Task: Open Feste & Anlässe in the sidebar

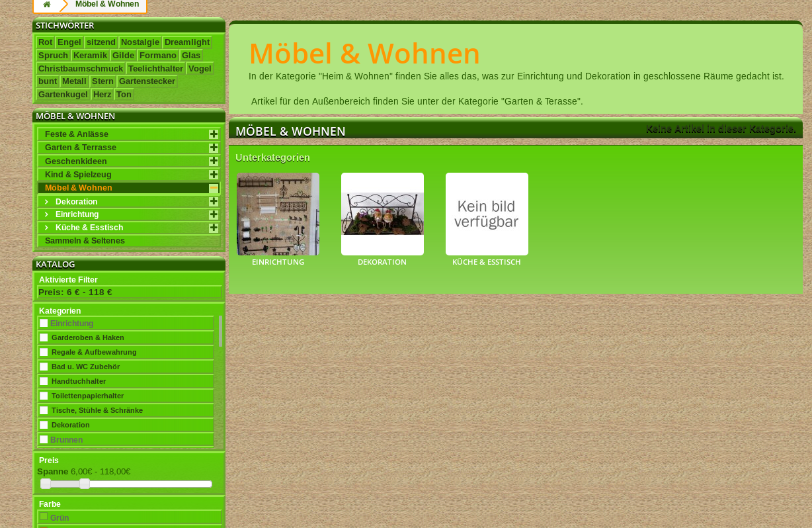Action: point(77,134)
